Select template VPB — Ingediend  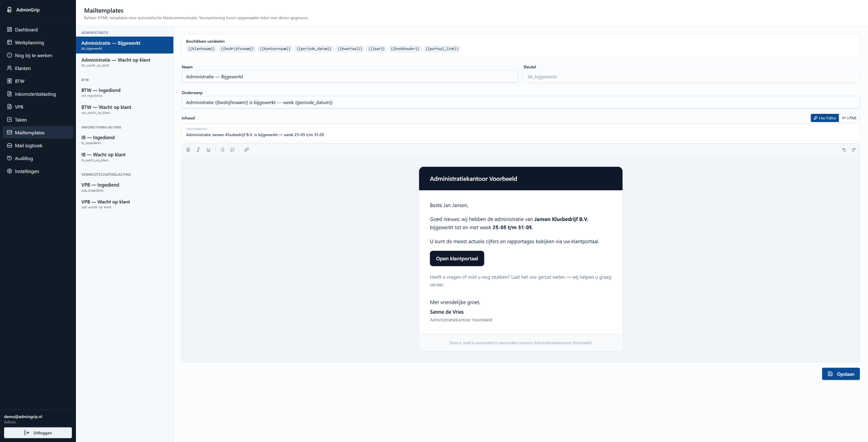[x=125, y=187]
